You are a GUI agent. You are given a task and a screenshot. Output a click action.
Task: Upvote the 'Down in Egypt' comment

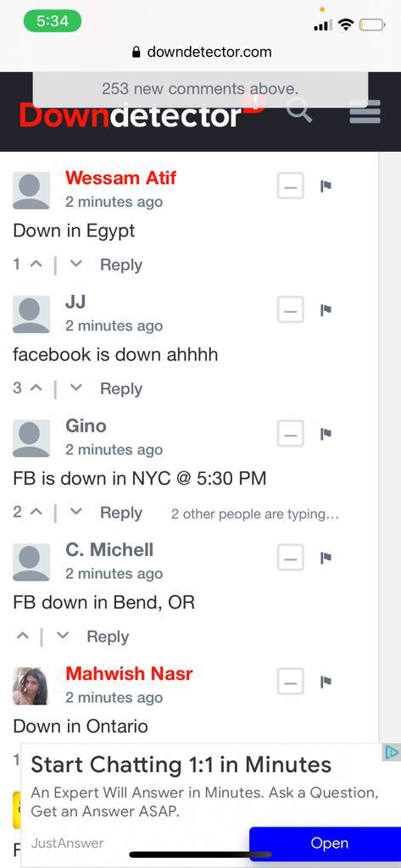pyautogui.click(x=36, y=264)
